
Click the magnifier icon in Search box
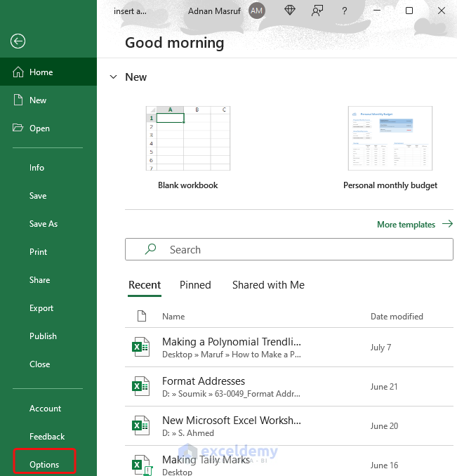pos(150,249)
